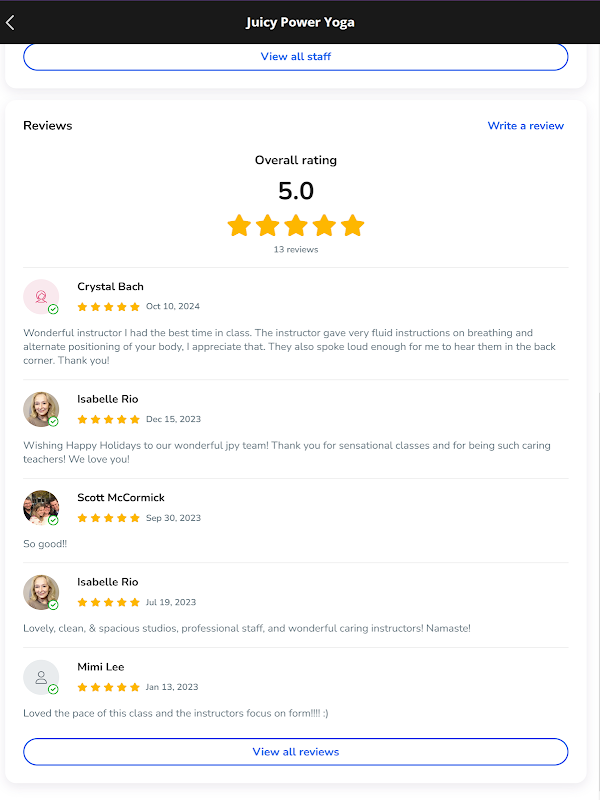Viewport: 600px width, 800px height.
Task: Select reviewer name Mimi Lee
Action: 101,667
